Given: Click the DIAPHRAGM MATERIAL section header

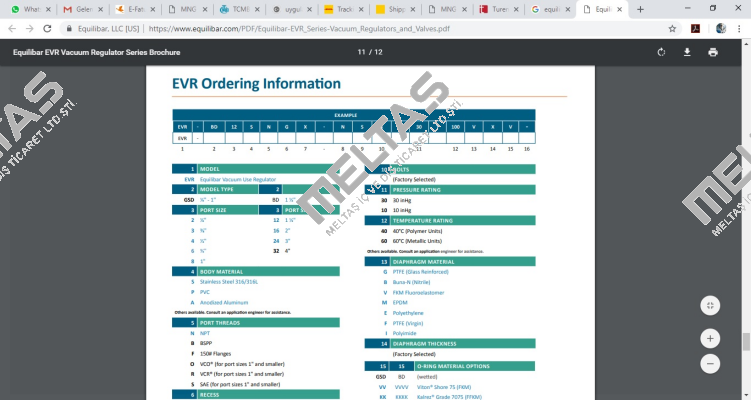Looking at the screenshot, I should pyautogui.click(x=450, y=262).
